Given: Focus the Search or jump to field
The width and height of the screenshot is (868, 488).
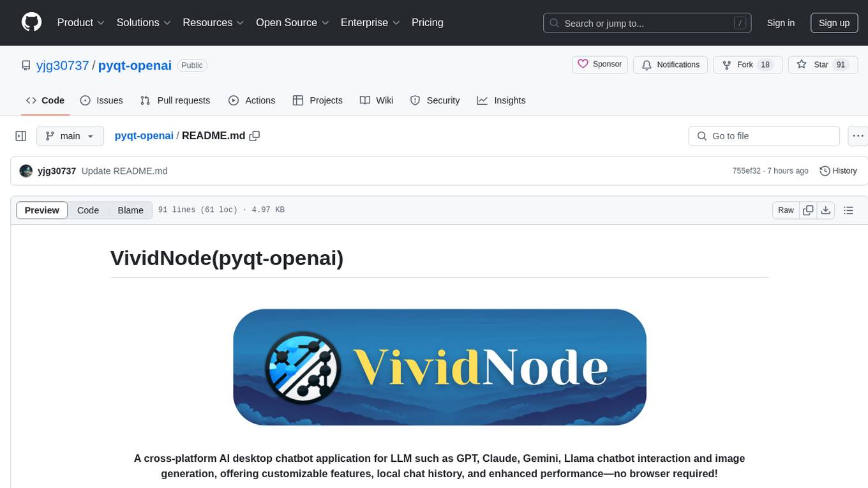Looking at the screenshot, I should click(x=647, y=23).
